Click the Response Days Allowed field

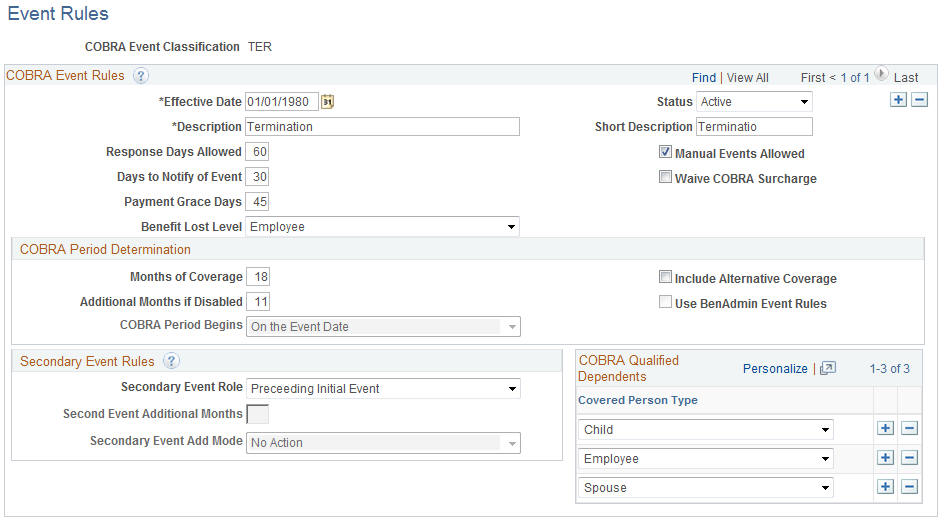tap(257, 152)
